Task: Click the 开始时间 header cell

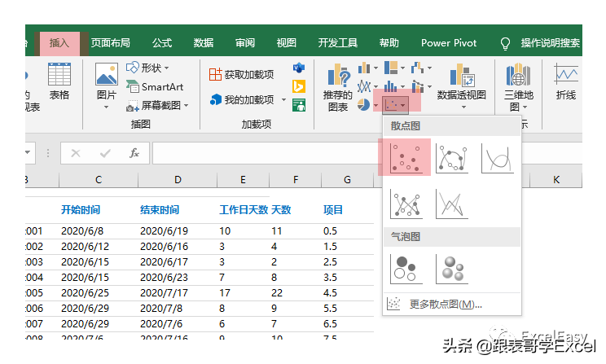Action: [x=81, y=210]
